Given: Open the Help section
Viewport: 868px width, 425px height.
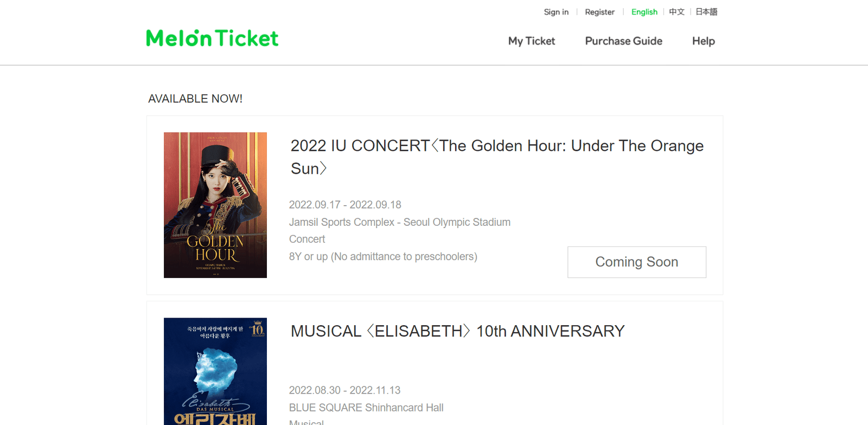Looking at the screenshot, I should [703, 41].
